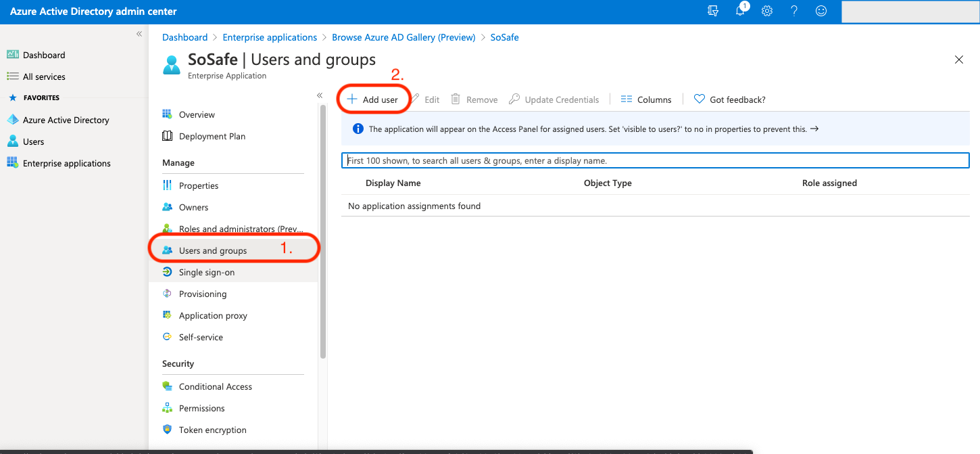
Task: Open Token encryption under Security
Action: click(x=213, y=430)
